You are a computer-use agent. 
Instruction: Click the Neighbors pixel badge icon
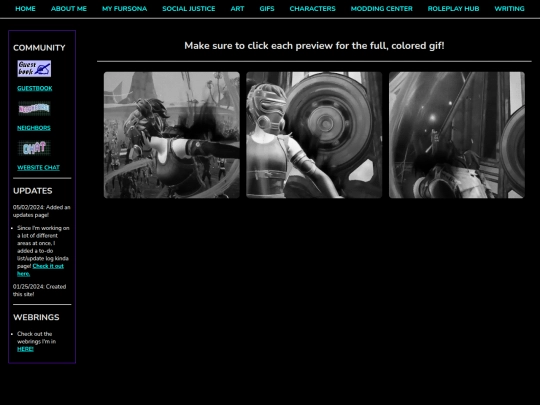pos(34,109)
